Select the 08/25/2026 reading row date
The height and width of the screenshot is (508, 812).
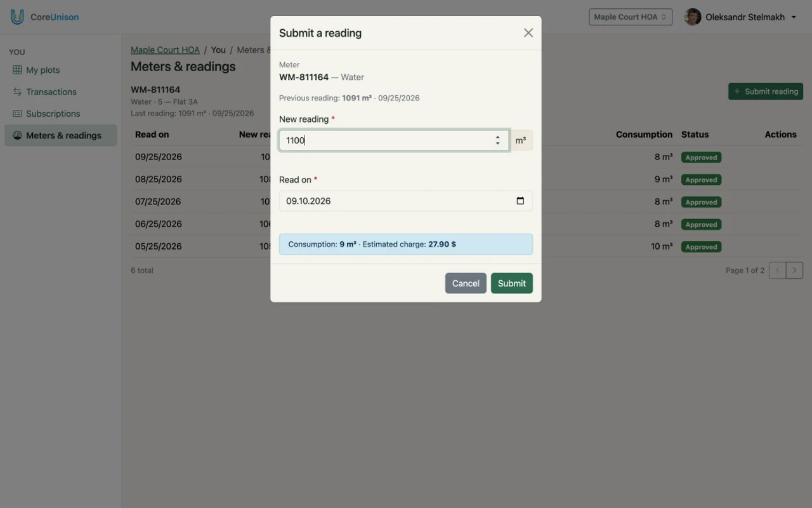(159, 179)
